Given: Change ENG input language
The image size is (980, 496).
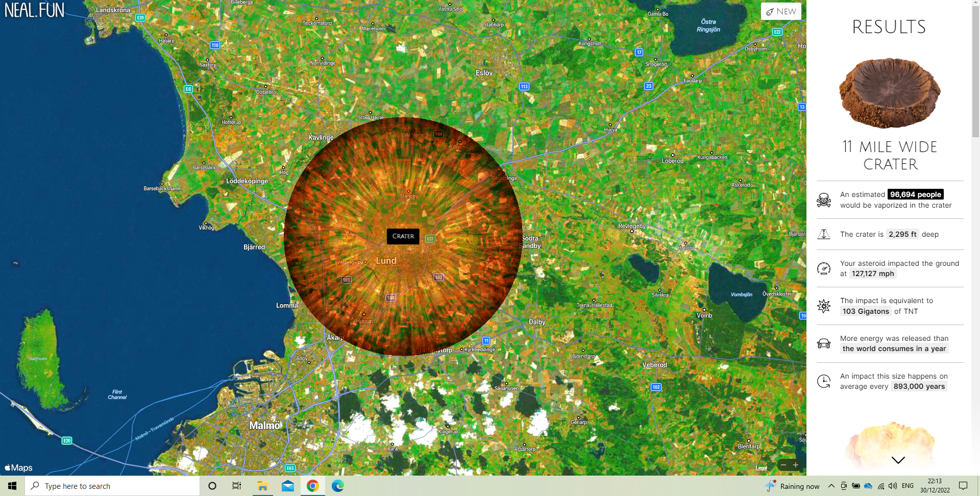Looking at the screenshot, I should [908, 486].
